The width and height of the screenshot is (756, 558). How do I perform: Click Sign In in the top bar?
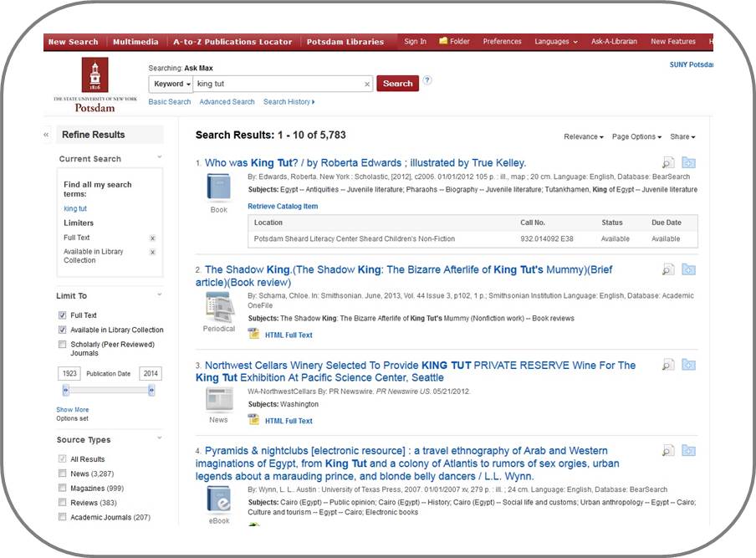point(415,42)
